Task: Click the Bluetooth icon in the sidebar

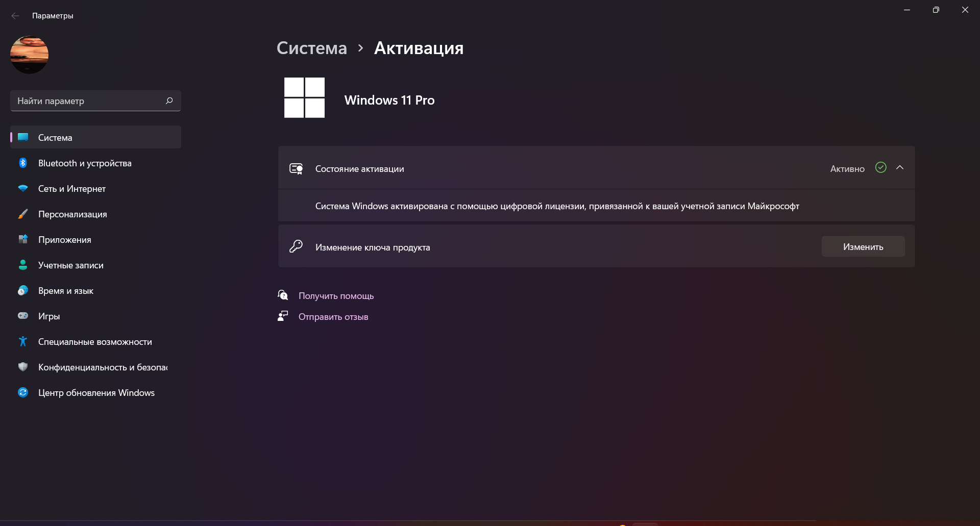Action: [x=23, y=163]
